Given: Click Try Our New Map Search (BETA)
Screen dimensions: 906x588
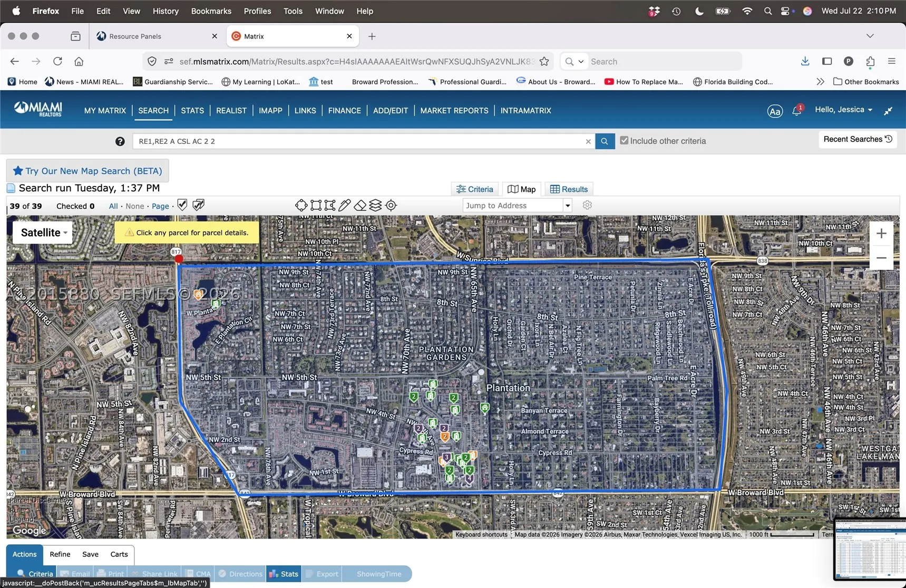Looking at the screenshot, I should [x=87, y=171].
